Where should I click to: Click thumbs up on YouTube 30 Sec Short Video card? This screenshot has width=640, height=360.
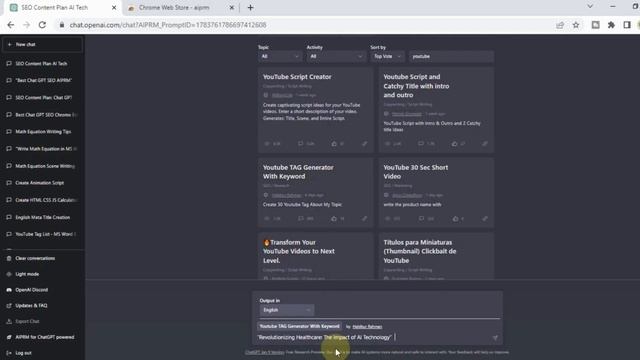tap(456, 219)
